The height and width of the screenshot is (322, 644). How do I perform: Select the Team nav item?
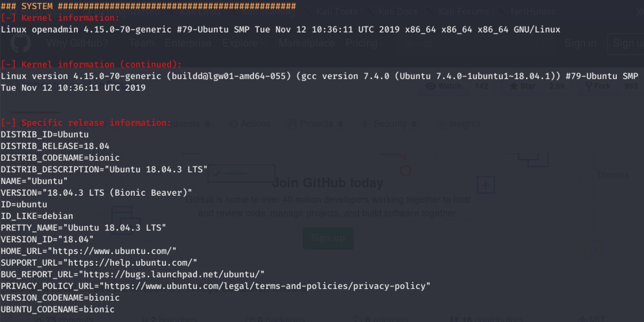coord(142,43)
